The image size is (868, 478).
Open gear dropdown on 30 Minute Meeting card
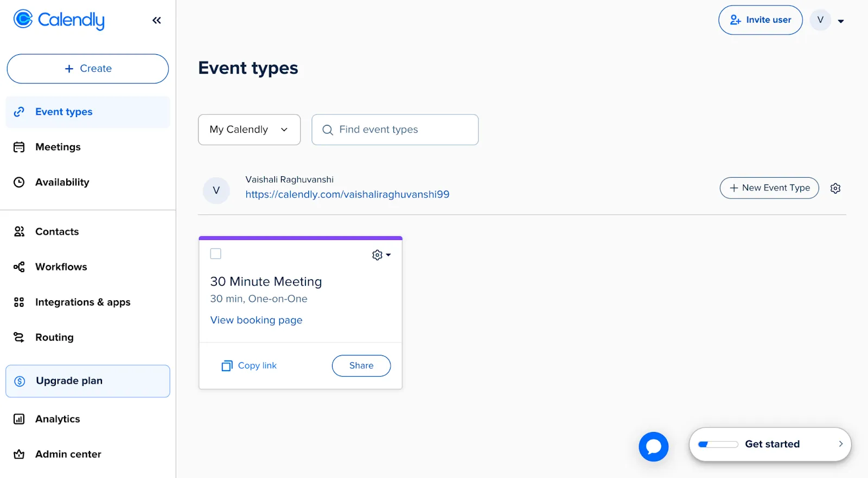[x=381, y=255]
